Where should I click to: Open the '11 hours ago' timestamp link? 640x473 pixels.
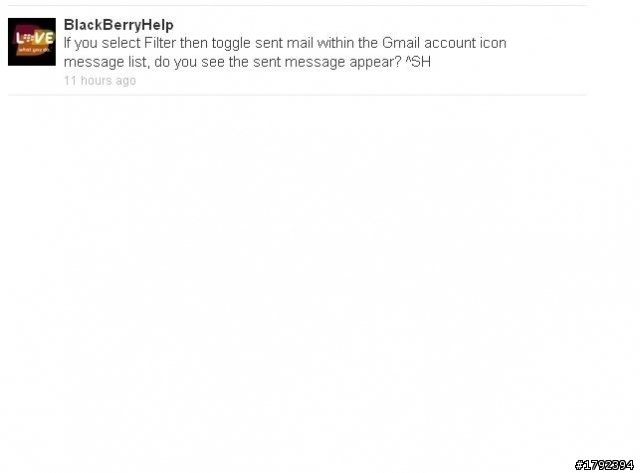(100, 80)
